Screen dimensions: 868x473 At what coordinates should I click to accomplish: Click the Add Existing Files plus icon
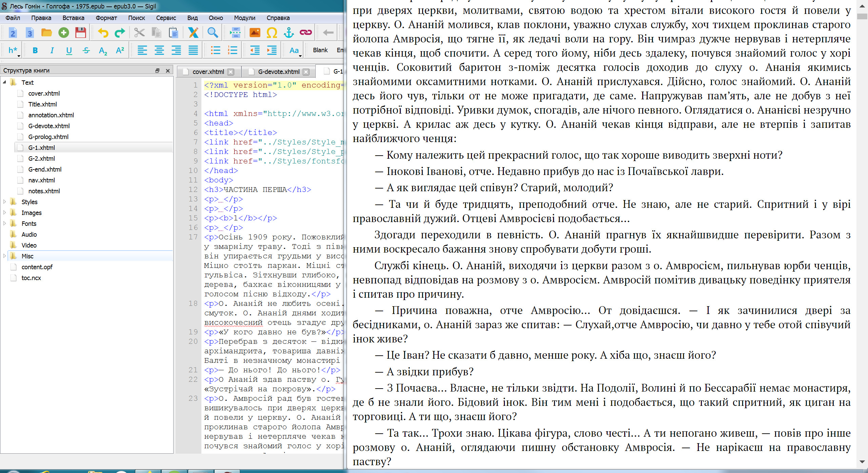63,33
